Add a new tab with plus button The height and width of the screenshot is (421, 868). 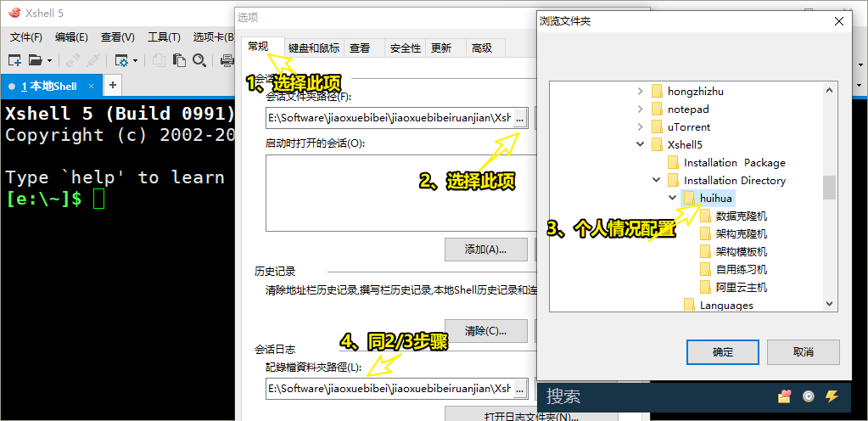pyautogui.click(x=112, y=86)
